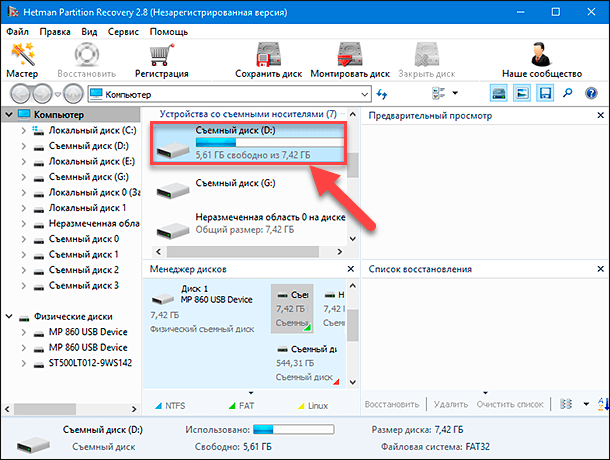610x460 pixels.
Task: Collapse the Компьютер tree node
Action: 9,115
